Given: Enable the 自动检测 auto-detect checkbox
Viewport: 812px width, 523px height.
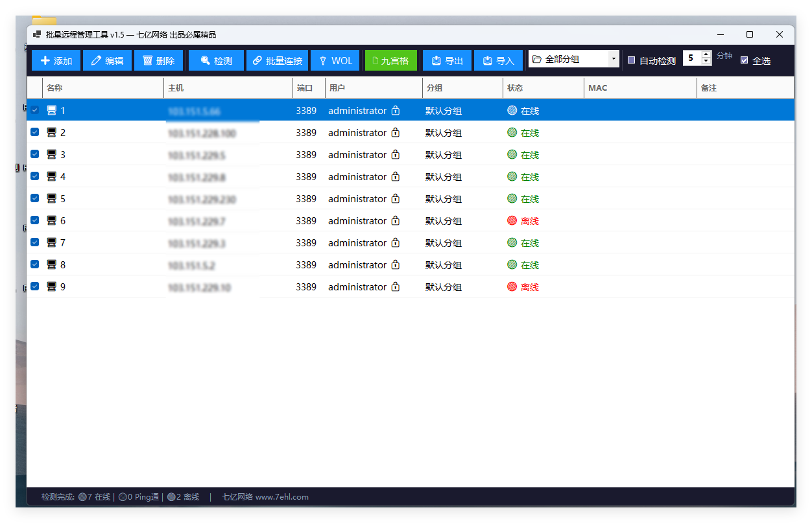Looking at the screenshot, I should point(631,60).
